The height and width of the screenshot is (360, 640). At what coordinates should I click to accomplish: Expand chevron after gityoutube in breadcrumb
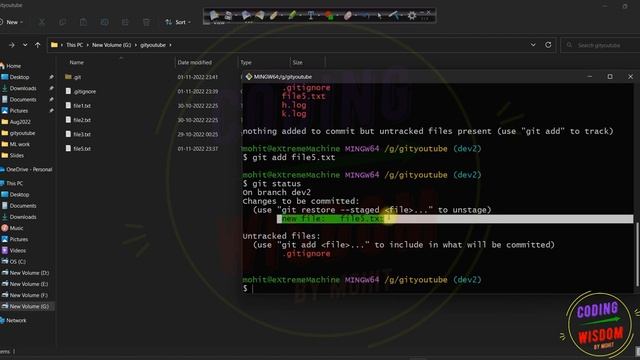(x=170, y=45)
